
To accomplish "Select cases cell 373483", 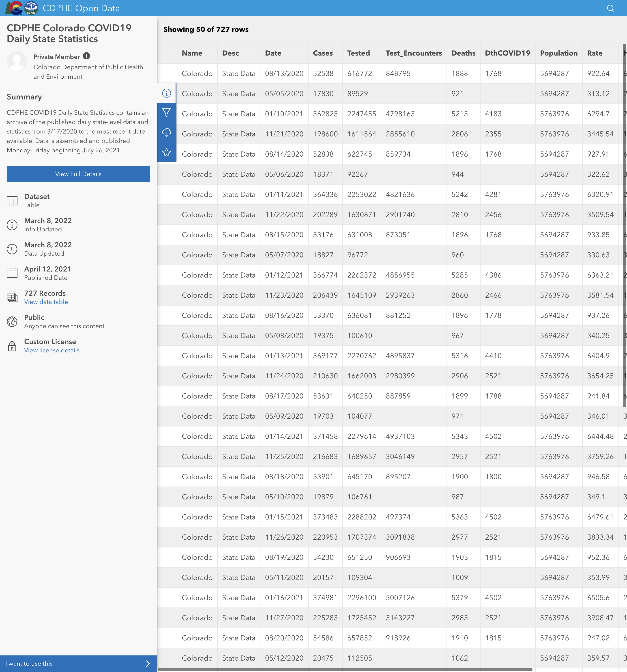I will (325, 517).
